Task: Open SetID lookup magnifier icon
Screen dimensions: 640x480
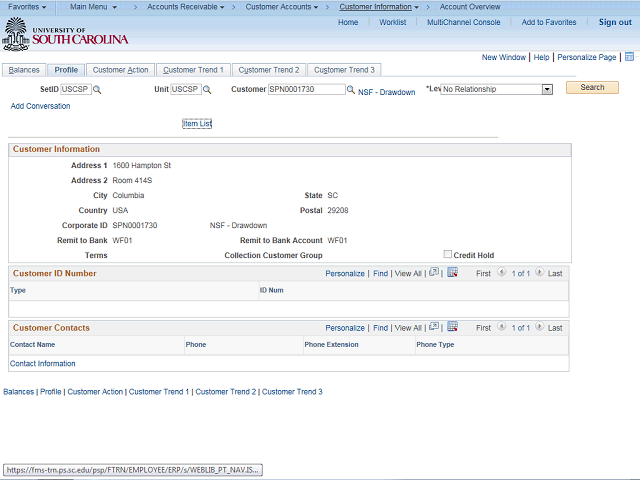Action: pyautogui.click(x=97, y=89)
